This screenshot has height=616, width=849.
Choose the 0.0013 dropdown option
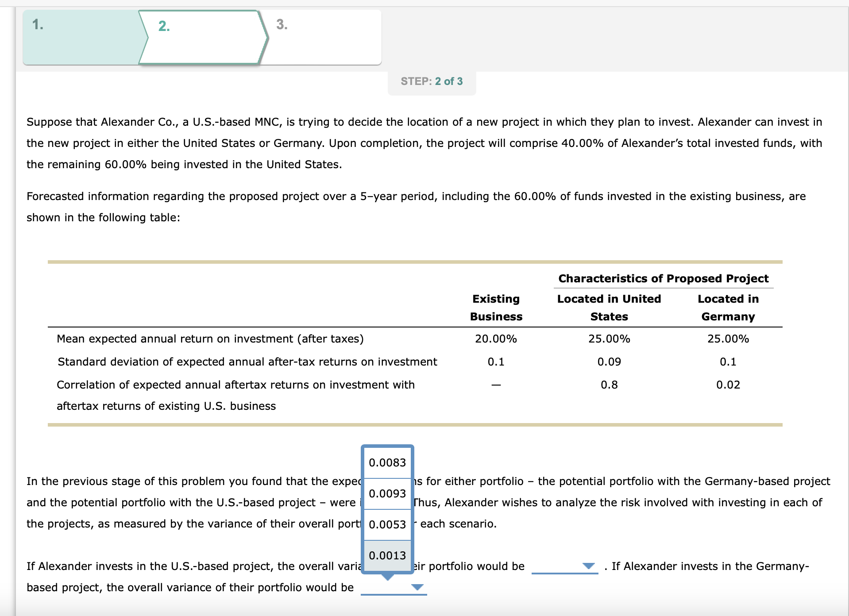click(387, 555)
